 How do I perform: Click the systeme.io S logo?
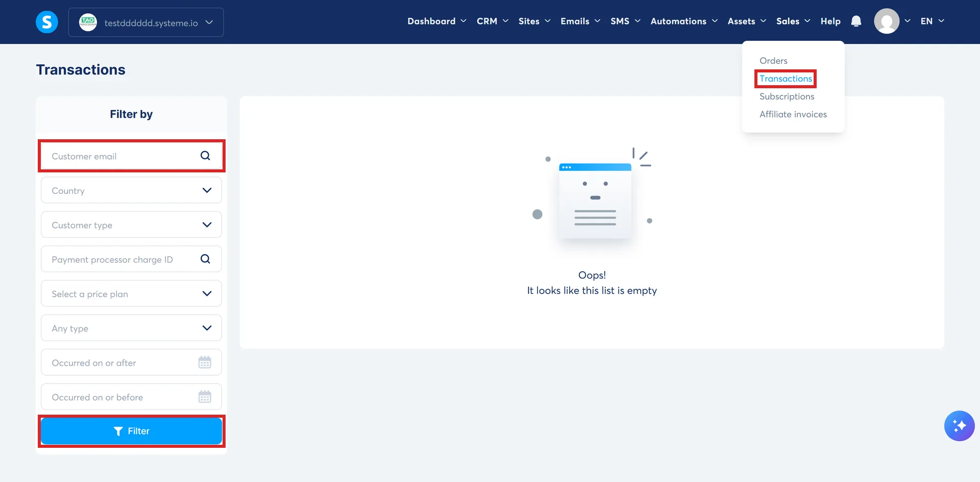click(x=47, y=22)
